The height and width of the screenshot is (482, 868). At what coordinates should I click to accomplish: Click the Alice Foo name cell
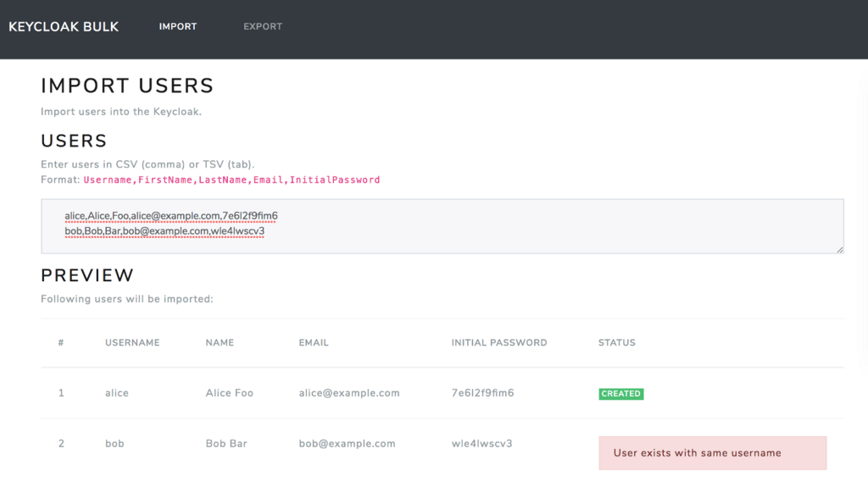pos(229,393)
